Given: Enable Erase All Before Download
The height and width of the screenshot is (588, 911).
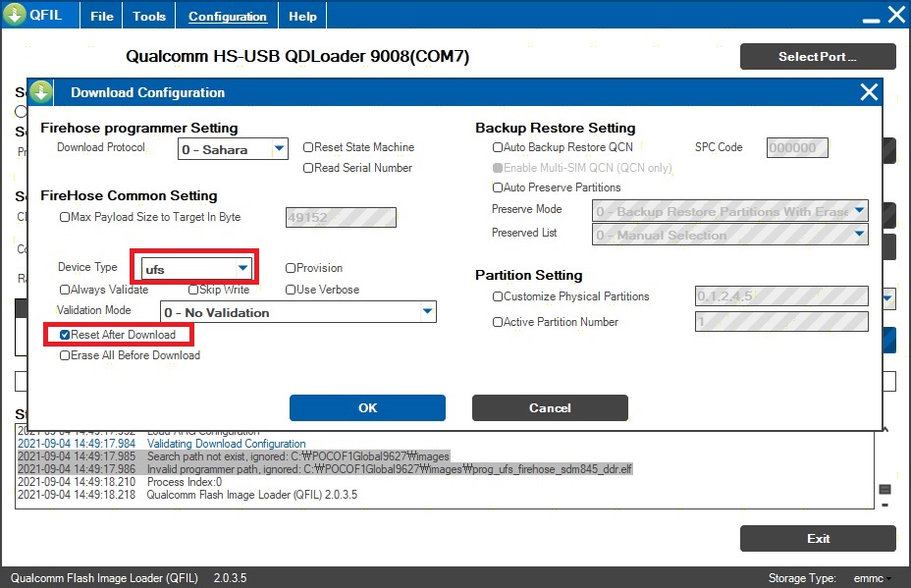Looking at the screenshot, I should [x=65, y=355].
